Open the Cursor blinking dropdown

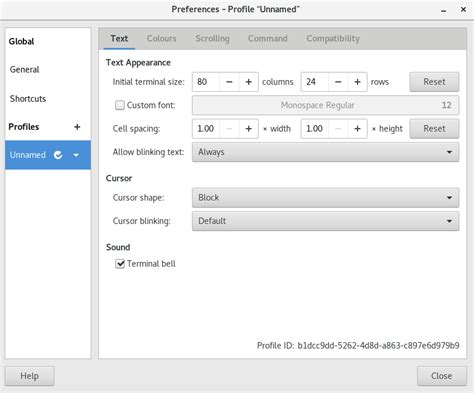pyautogui.click(x=325, y=221)
